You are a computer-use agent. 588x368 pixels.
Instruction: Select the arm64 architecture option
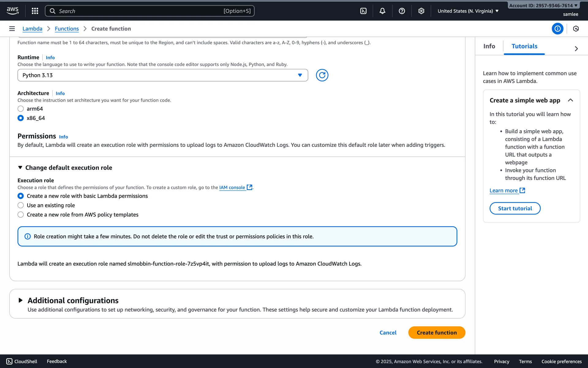coord(21,109)
